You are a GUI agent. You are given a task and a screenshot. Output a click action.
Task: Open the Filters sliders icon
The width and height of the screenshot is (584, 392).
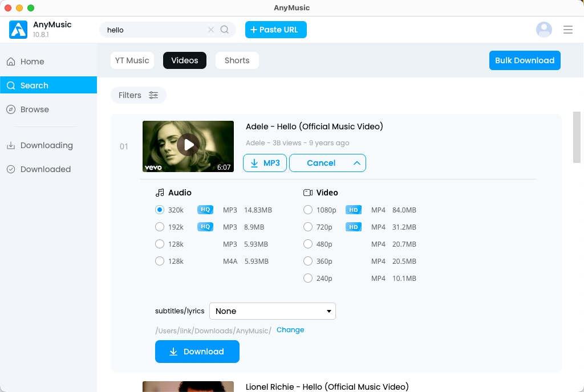click(153, 95)
